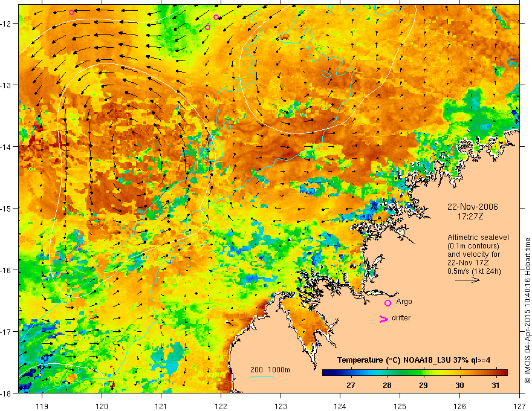Click the '22-Nov-2006' date text

[x=472, y=207]
